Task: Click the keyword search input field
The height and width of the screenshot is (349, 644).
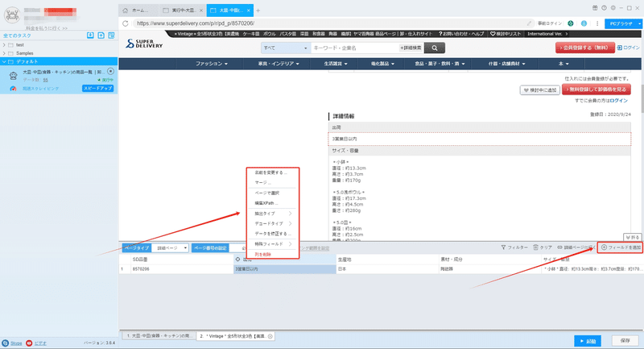Action: (x=354, y=48)
